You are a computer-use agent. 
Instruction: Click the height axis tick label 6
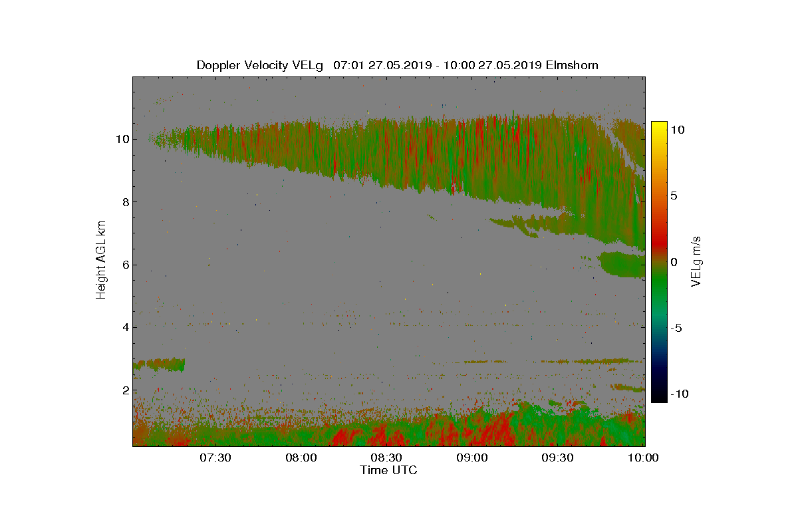tap(124, 265)
